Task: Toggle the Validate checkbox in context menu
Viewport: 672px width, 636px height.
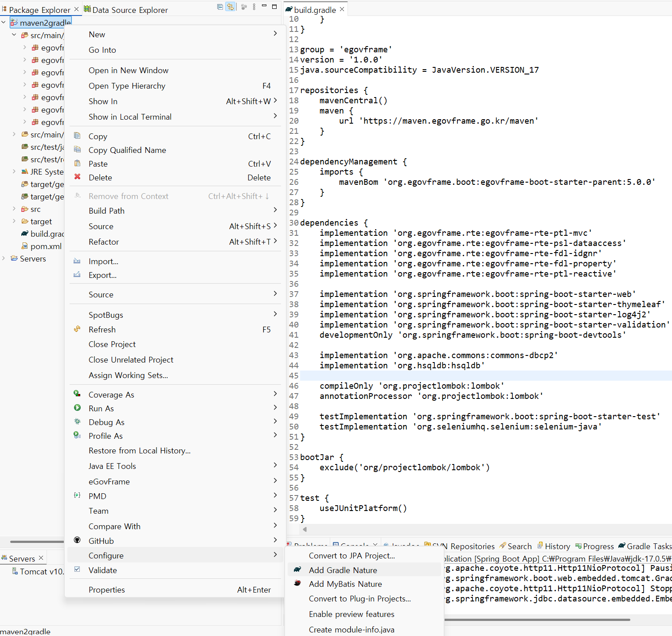Action: point(78,570)
